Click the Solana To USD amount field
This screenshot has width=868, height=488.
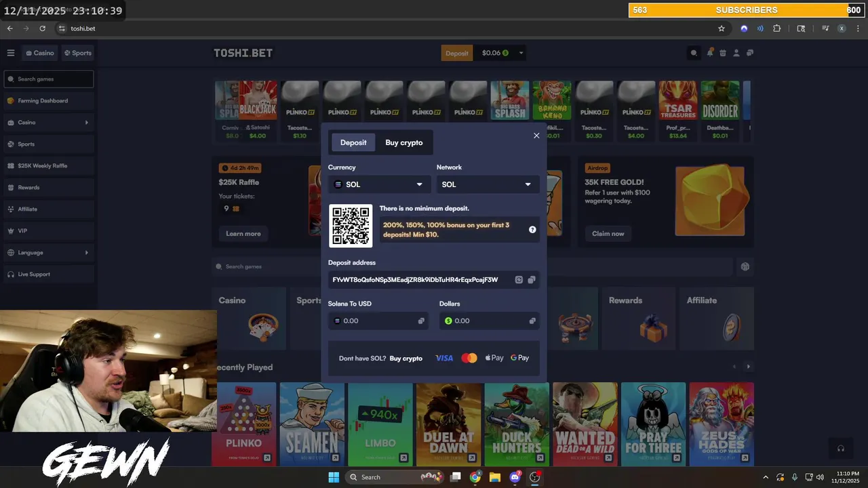point(378,321)
